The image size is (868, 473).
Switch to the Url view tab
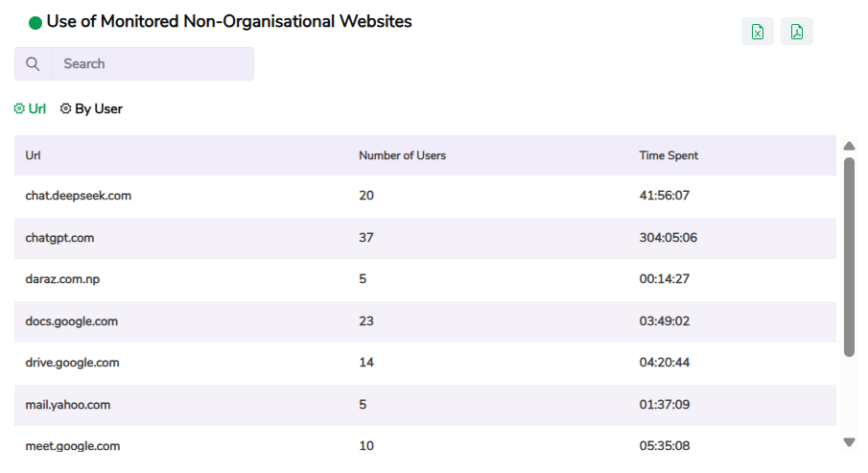[37, 109]
